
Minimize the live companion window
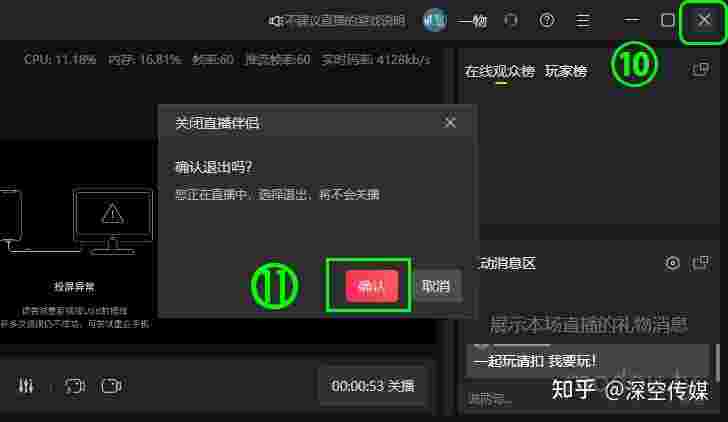(631, 20)
